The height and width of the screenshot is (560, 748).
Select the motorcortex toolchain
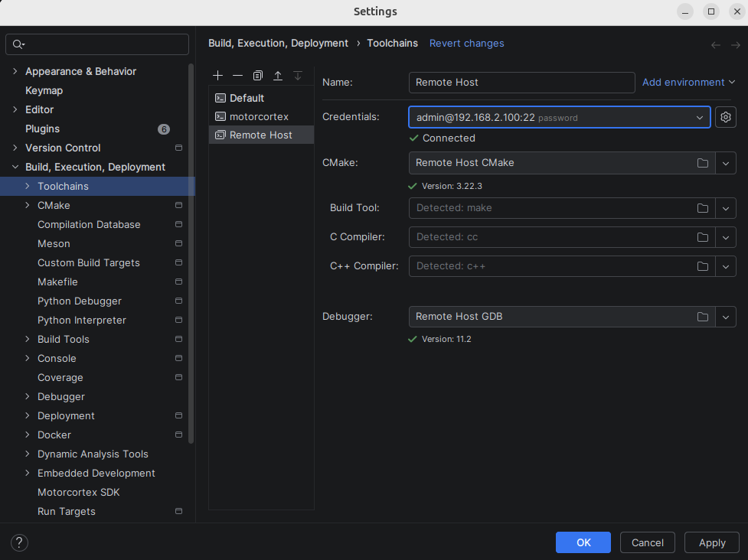pyautogui.click(x=259, y=116)
